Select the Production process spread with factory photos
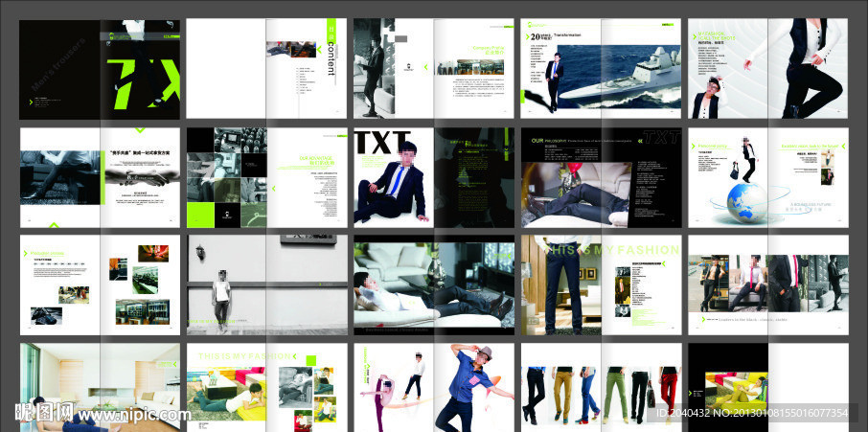The width and height of the screenshot is (868, 432). (x=100, y=284)
